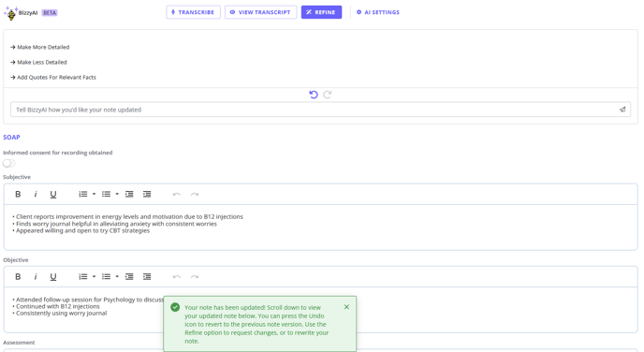This screenshot has width=644, height=352.
Task: Redo the note refinement
Action: (328, 95)
